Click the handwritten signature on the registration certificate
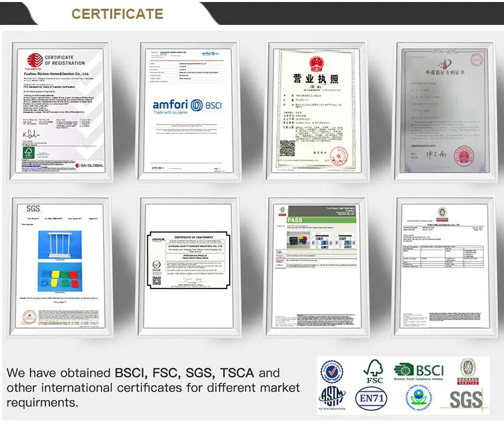Screen dimensions: 504x427 31,134
